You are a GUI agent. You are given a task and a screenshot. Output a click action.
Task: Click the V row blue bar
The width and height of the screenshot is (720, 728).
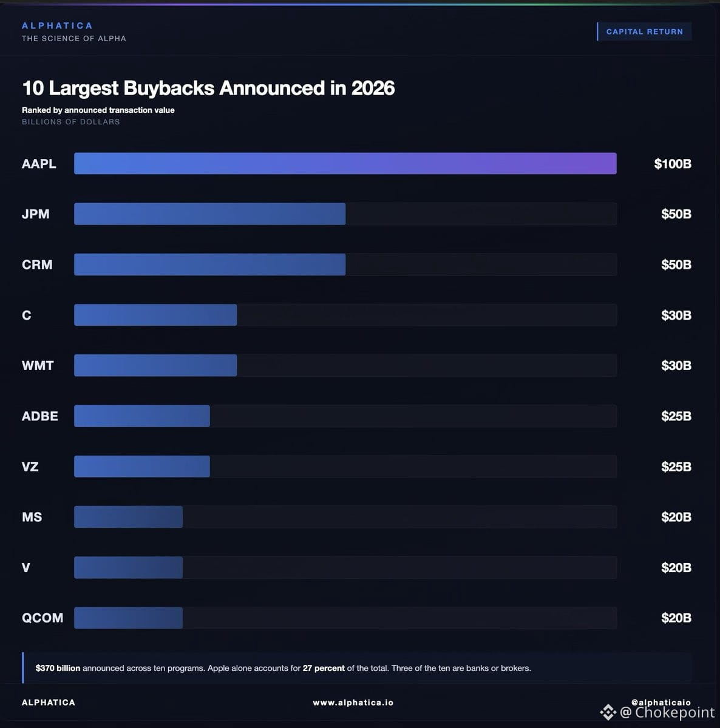pos(128,568)
